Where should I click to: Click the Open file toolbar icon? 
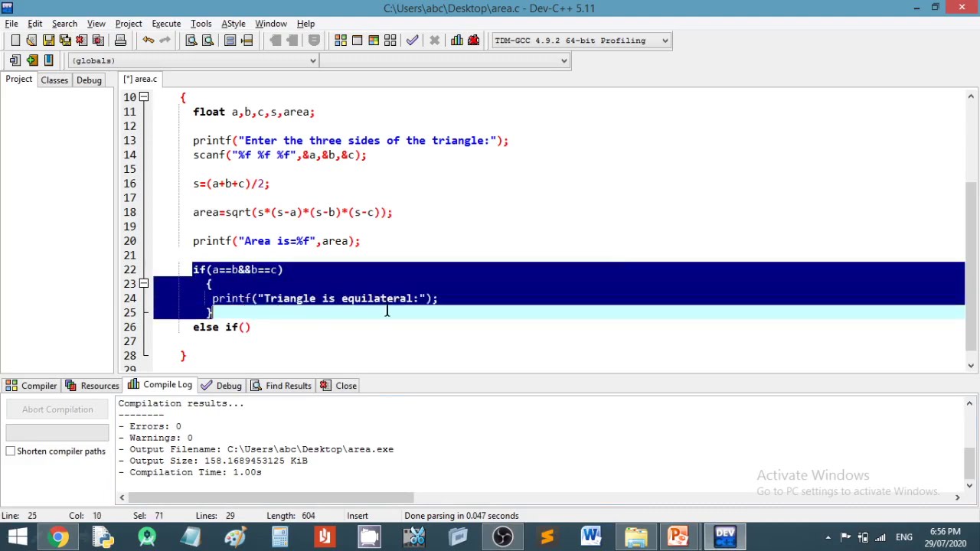(31, 41)
